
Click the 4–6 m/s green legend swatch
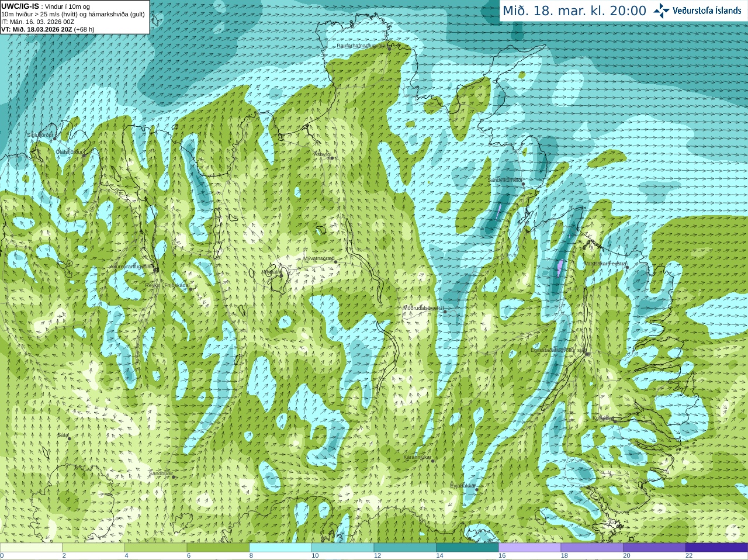click(155, 548)
